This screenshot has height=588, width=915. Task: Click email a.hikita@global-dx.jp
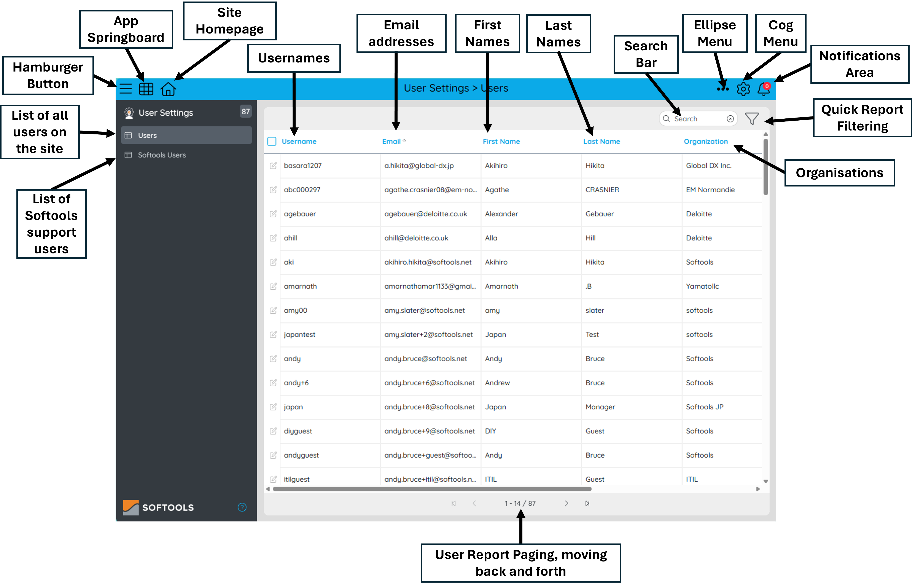tap(419, 165)
